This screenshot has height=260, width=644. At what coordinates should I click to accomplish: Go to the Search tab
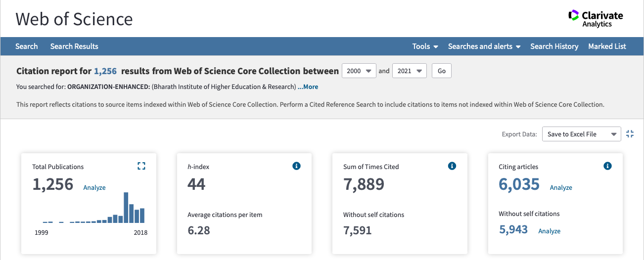tap(27, 46)
